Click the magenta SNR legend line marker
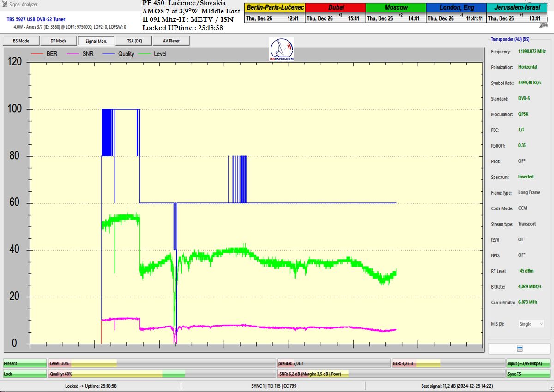554x392 pixels. pos(73,54)
